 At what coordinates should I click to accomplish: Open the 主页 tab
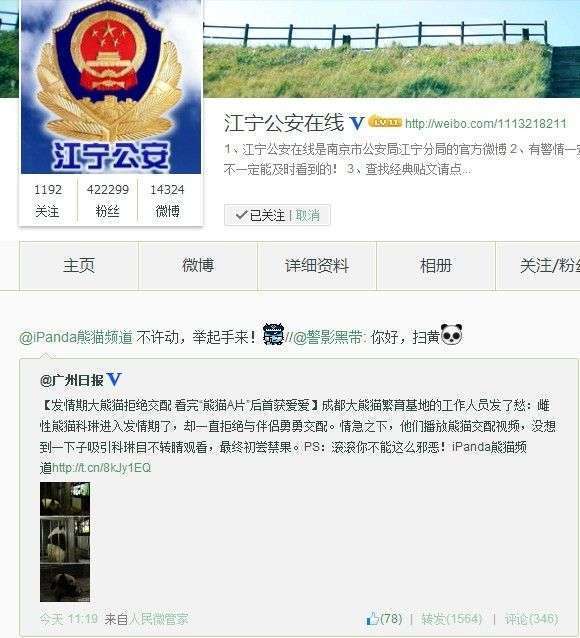click(x=79, y=266)
